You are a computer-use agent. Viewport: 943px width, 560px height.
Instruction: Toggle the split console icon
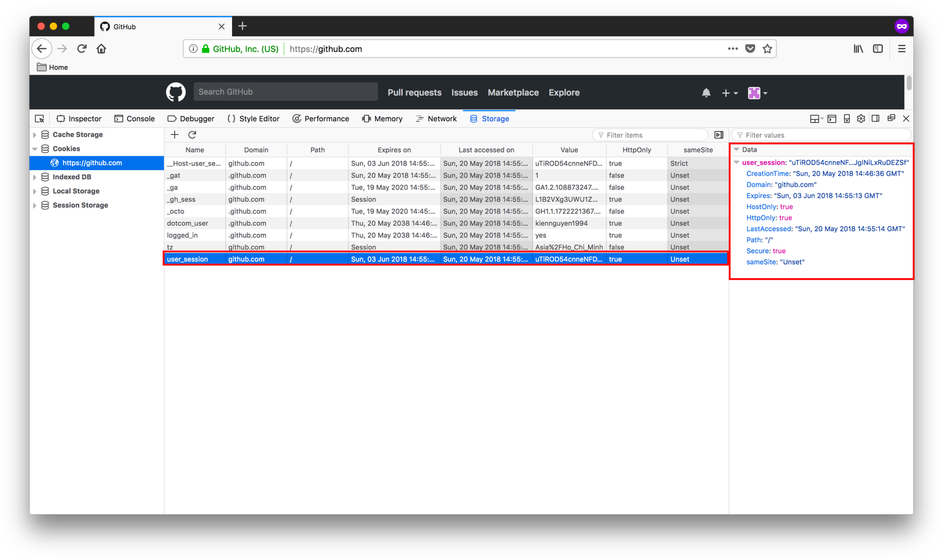832,119
